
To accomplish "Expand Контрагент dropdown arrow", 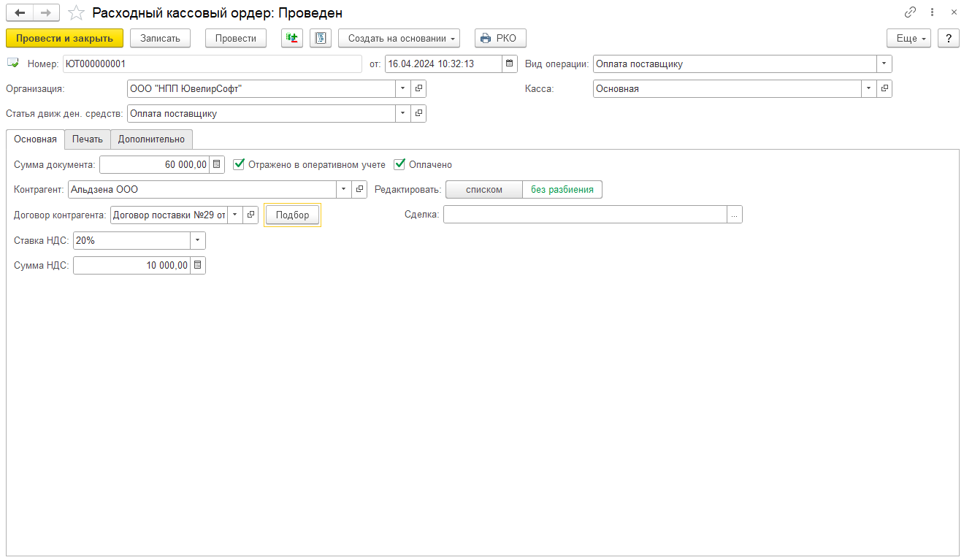I will point(344,189).
